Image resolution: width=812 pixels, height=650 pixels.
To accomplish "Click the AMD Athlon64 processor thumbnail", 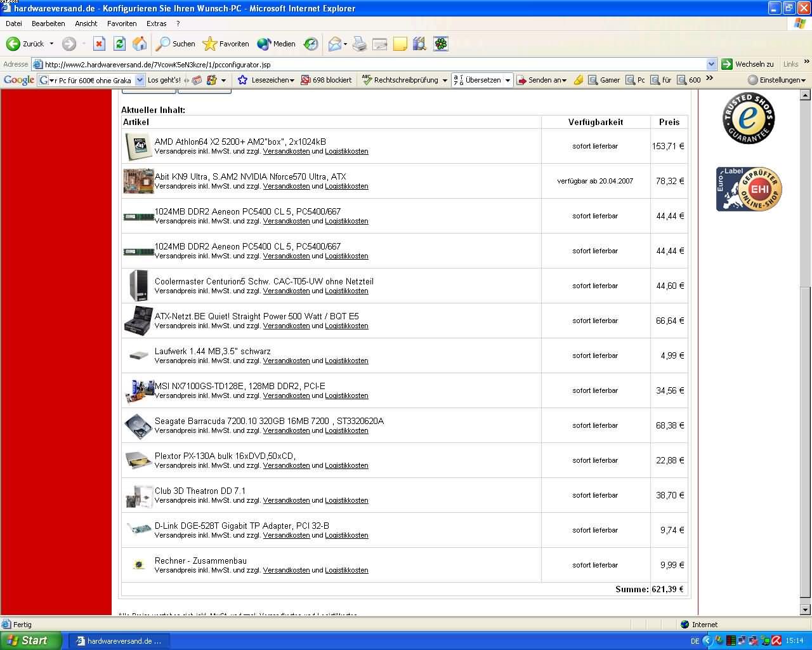I will (x=138, y=147).
